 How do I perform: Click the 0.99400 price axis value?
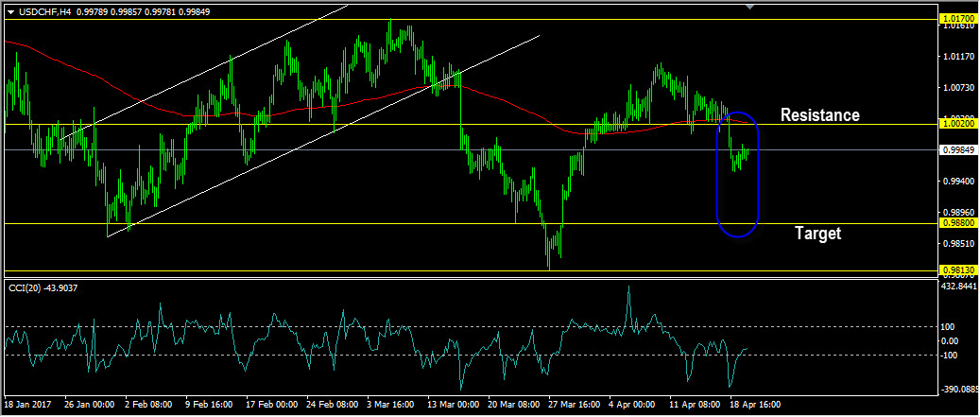point(959,182)
